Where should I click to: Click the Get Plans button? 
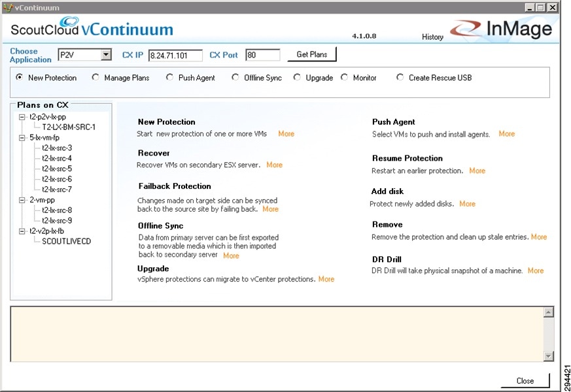pos(312,54)
